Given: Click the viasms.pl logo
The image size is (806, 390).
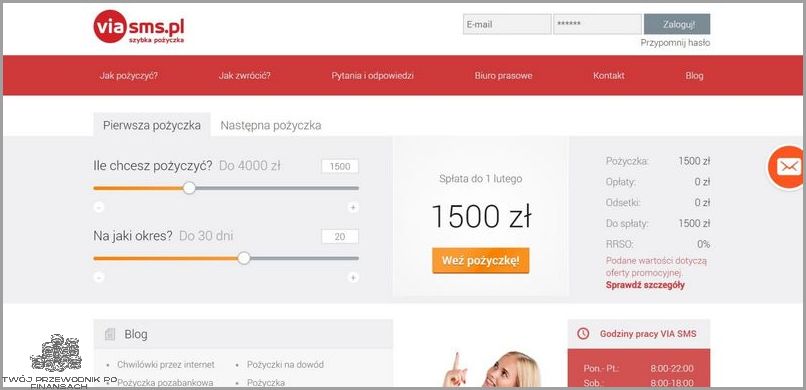Looking at the screenshot, I should click(x=139, y=27).
